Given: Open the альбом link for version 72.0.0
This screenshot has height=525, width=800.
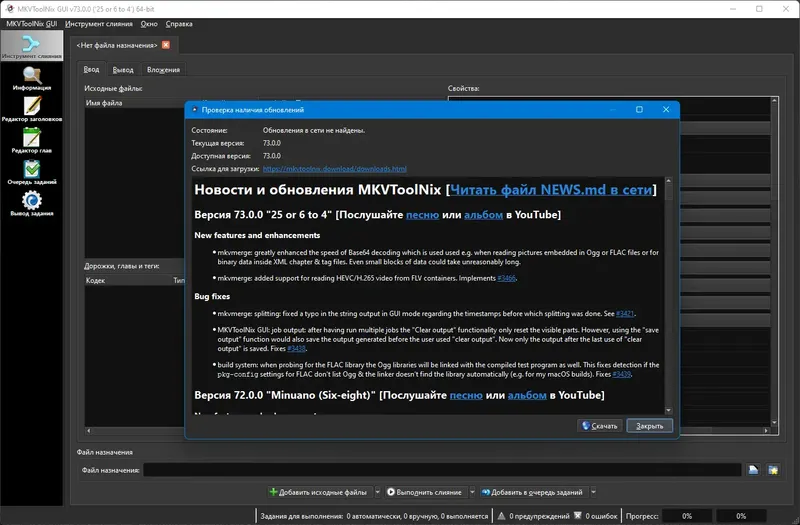Looking at the screenshot, I should coord(527,395).
